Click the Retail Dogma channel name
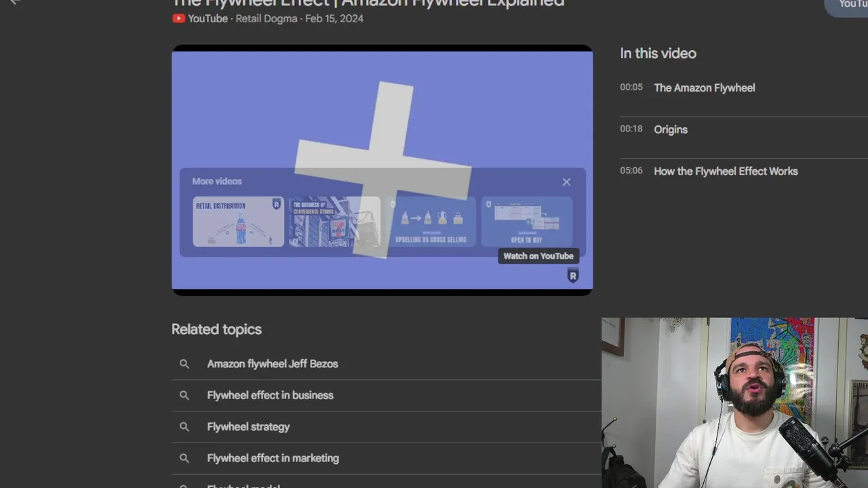The width and height of the screenshot is (868, 488). pyautogui.click(x=267, y=18)
